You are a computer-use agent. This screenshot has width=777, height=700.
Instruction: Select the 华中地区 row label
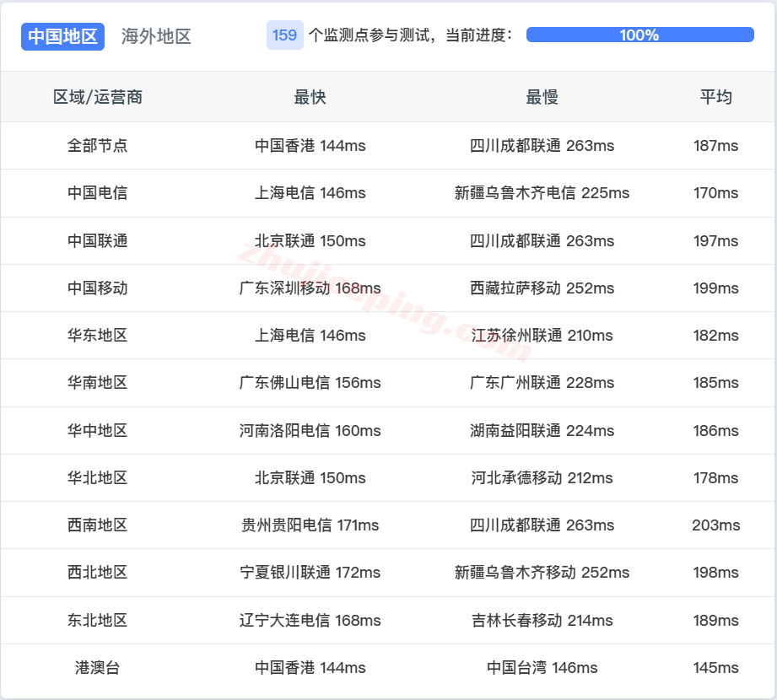pyautogui.click(x=98, y=430)
